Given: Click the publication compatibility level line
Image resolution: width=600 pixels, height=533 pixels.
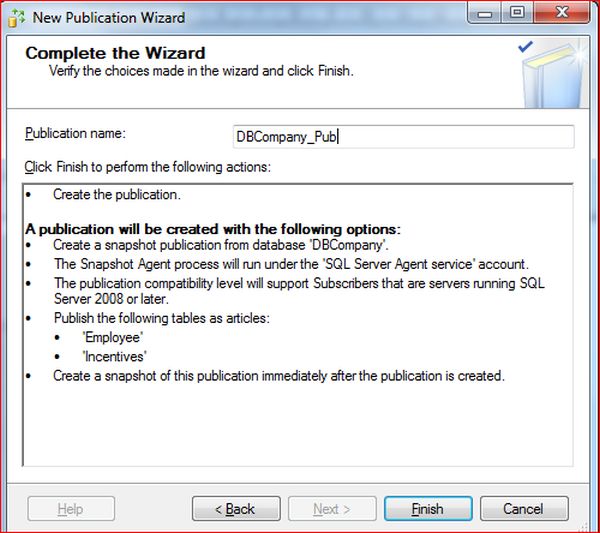Looking at the screenshot, I should pos(299,291).
